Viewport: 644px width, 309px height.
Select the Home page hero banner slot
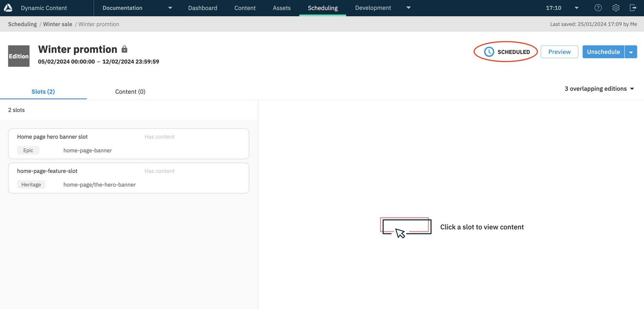128,144
